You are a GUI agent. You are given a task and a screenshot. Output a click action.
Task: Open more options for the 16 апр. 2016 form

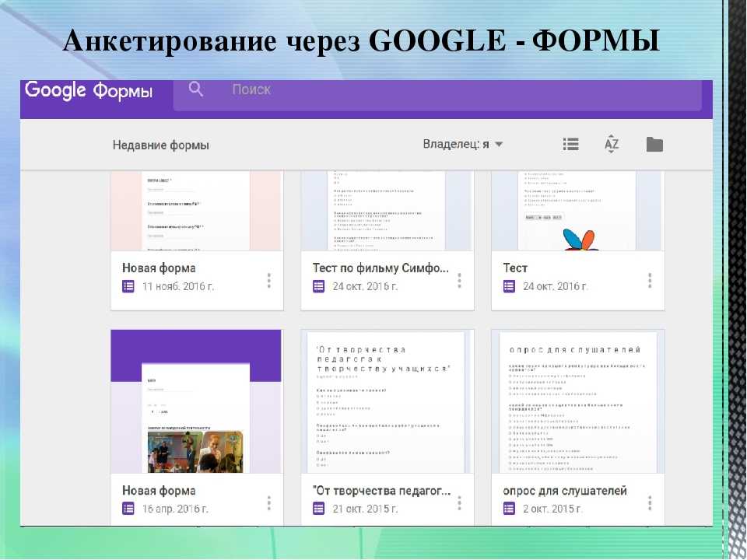268,503
